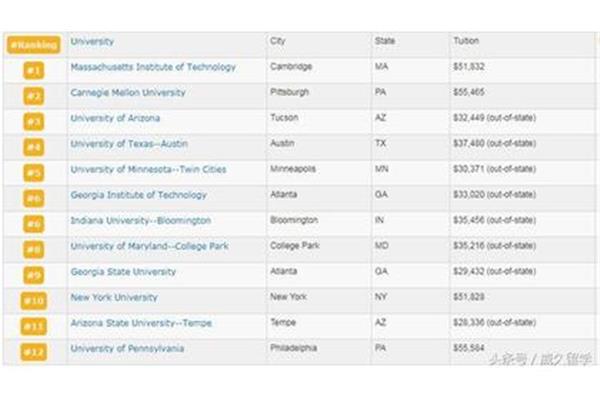The width and height of the screenshot is (600, 400).
Task: Open New York University link
Action: [x=114, y=297]
